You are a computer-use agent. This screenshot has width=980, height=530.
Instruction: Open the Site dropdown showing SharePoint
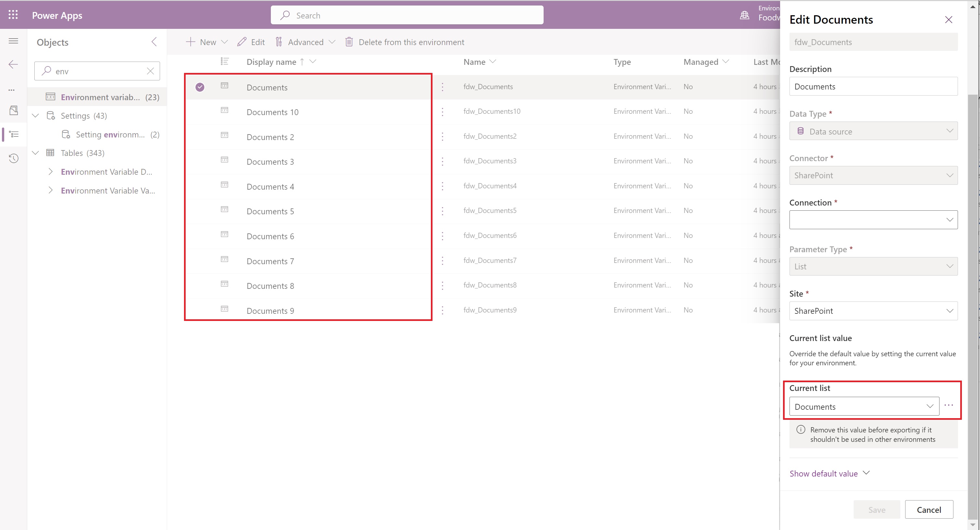click(x=873, y=311)
